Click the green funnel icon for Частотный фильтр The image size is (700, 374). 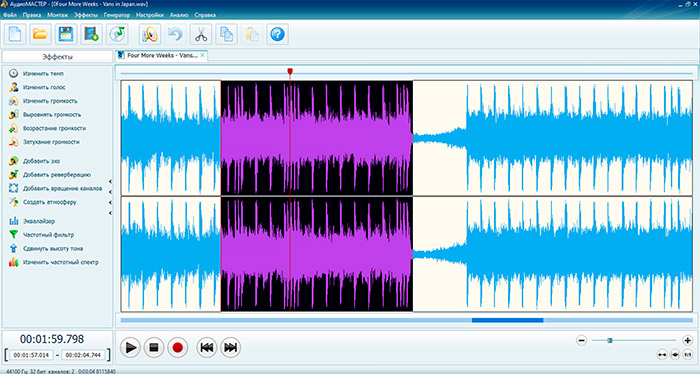[x=14, y=234]
